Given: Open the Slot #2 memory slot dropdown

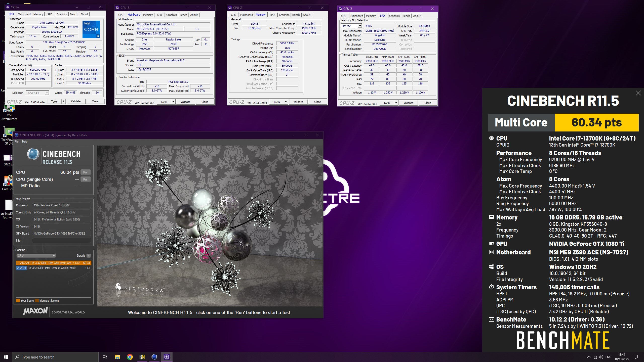Looking at the screenshot, I should (x=351, y=26).
